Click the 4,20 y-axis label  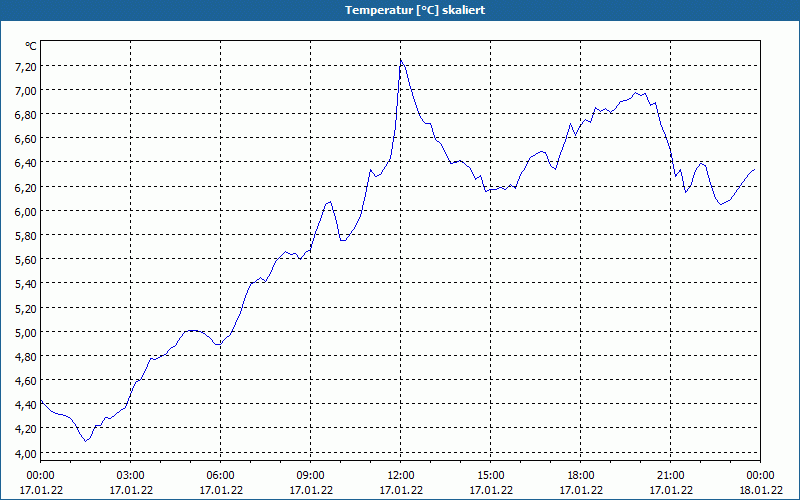[x=26, y=430]
